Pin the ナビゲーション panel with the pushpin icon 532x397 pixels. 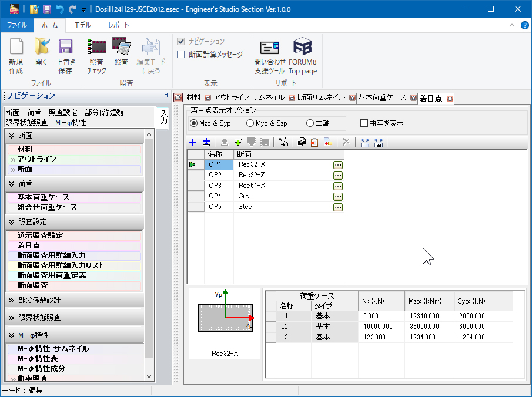point(166,96)
